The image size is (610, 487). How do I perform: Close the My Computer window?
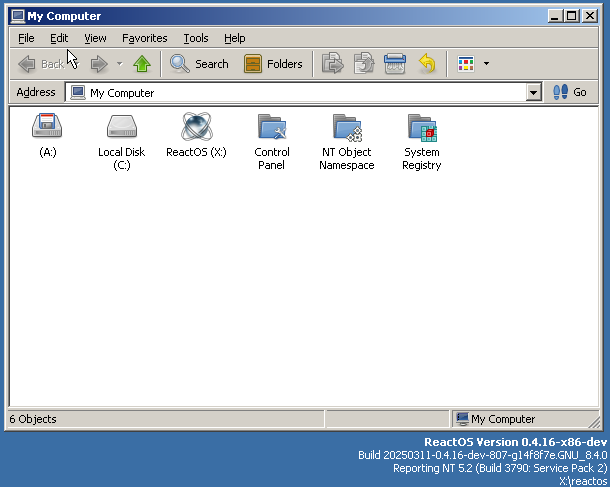coord(590,16)
